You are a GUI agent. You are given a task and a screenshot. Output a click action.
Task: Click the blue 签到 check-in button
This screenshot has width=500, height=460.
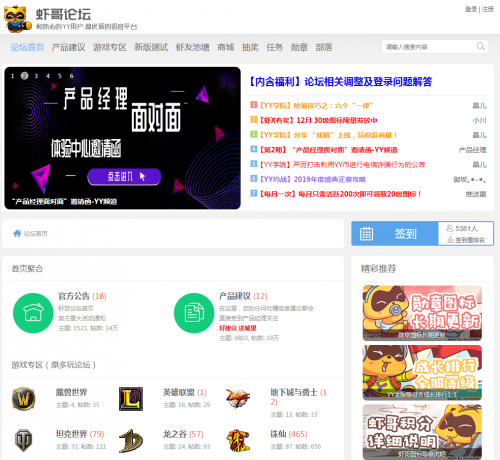(x=395, y=233)
